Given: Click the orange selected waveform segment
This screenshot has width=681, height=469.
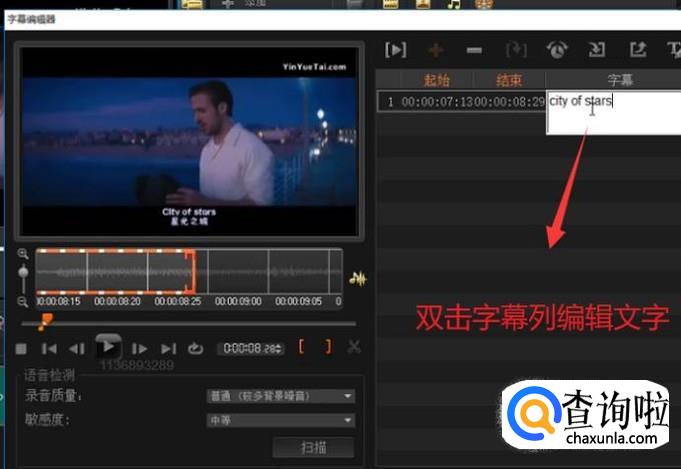Looking at the screenshot, I should [116, 271].
